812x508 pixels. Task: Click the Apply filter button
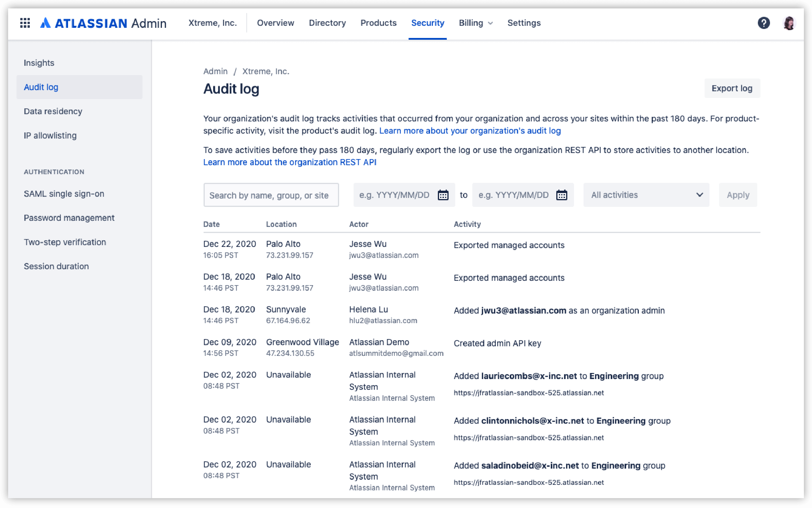(x=738, y=195)
